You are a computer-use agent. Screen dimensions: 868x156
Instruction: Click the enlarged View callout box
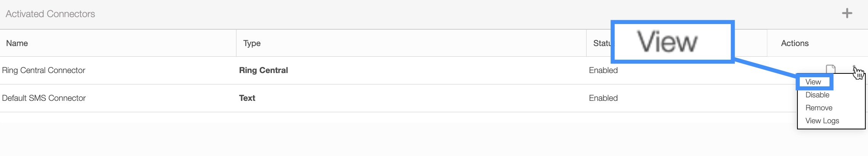tap(672, 41)
